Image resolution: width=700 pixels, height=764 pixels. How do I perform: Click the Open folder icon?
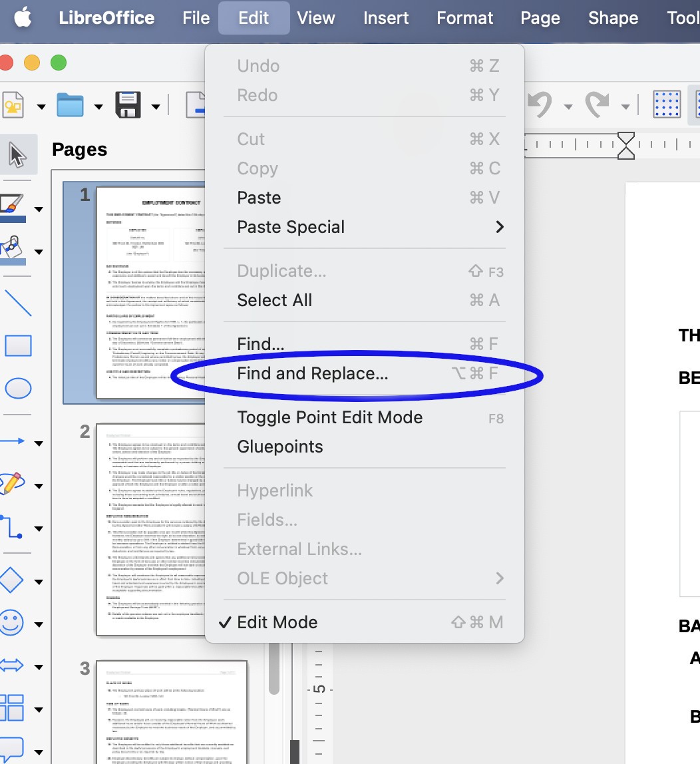70,104
